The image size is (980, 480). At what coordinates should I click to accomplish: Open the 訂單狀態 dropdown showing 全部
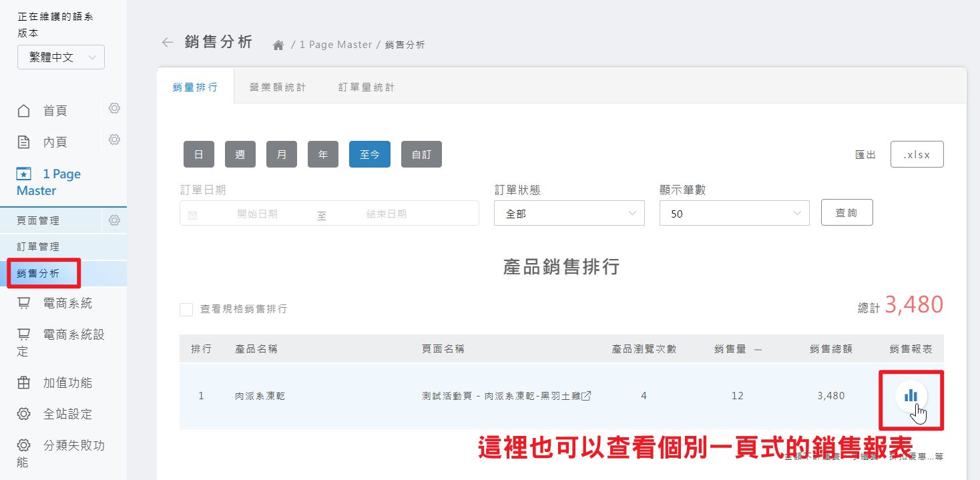click(568, 213)
